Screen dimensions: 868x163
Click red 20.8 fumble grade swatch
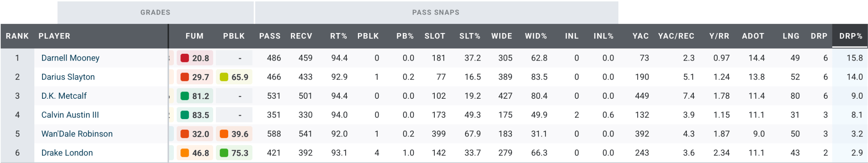185,58
